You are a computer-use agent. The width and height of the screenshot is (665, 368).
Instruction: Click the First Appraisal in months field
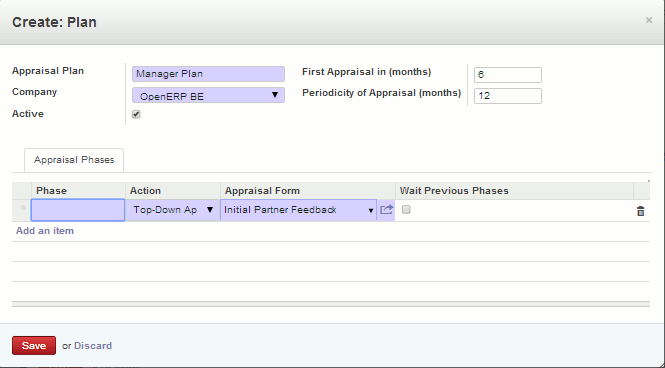[508, 75]
